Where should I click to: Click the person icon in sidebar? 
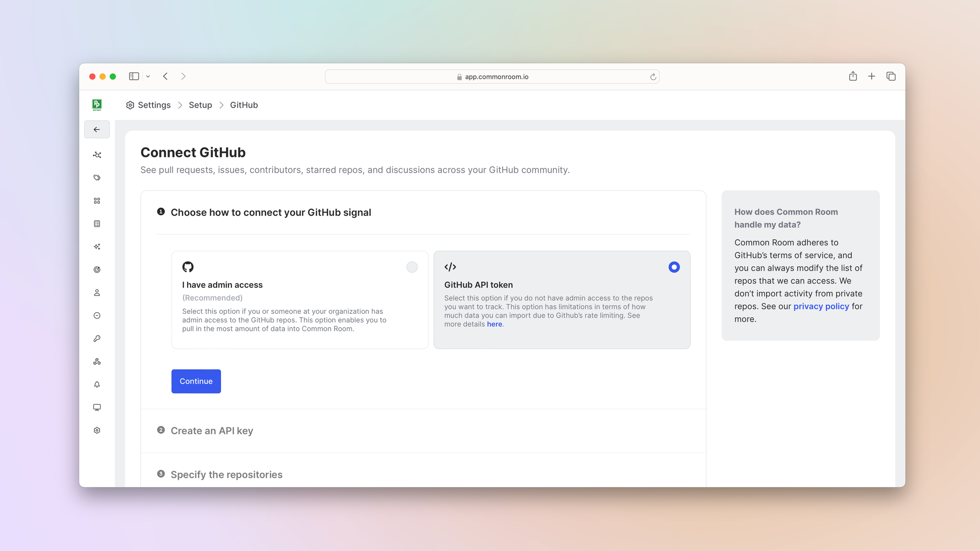[97, 293]
